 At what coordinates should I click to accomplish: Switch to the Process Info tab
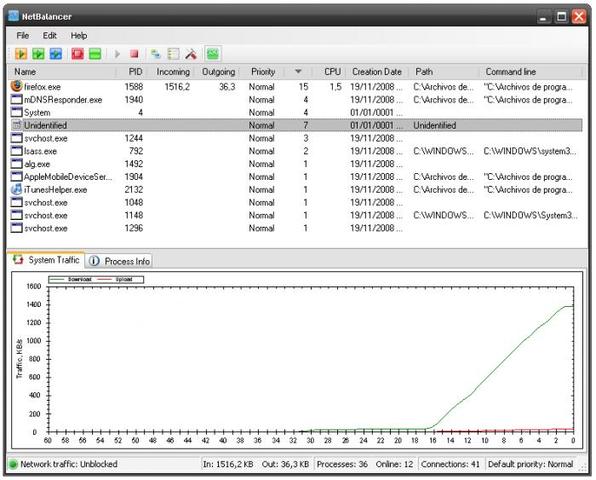point(119,261)
